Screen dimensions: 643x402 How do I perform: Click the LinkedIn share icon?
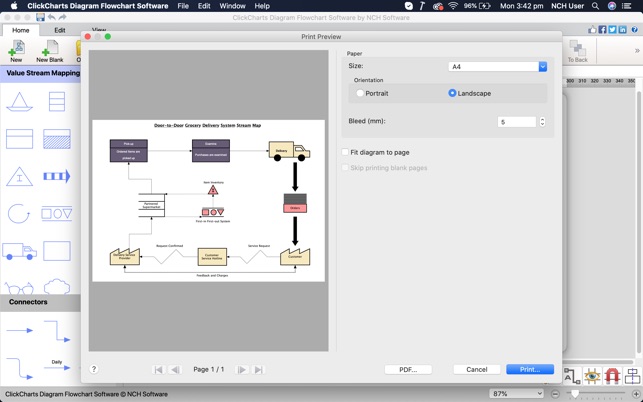pyautogui.click(x=622, y=30)
